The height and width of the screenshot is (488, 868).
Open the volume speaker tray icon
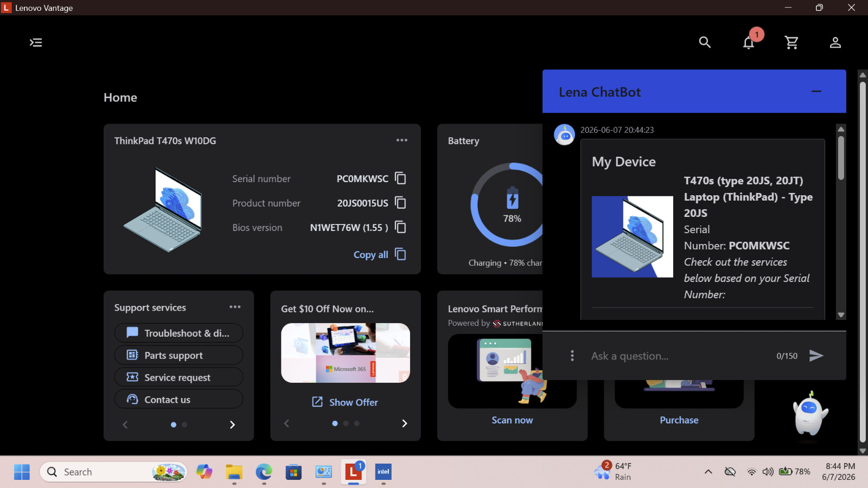click(x=768, y=472)
